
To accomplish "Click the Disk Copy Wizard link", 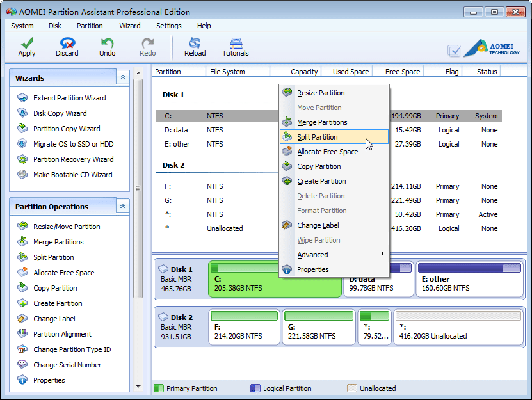I will (60, 113).
